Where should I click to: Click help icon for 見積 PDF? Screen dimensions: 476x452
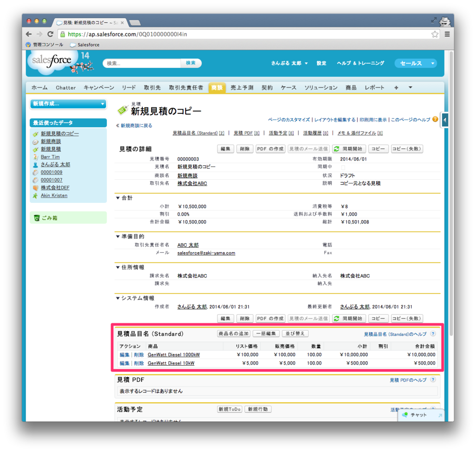tap(433, 380)
